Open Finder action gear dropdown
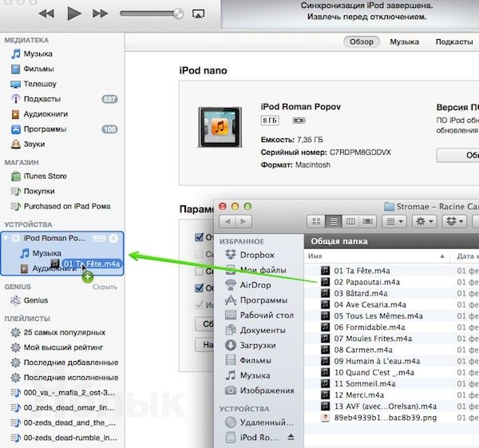The width and height of the screenshot is (479, 448). 425,221
